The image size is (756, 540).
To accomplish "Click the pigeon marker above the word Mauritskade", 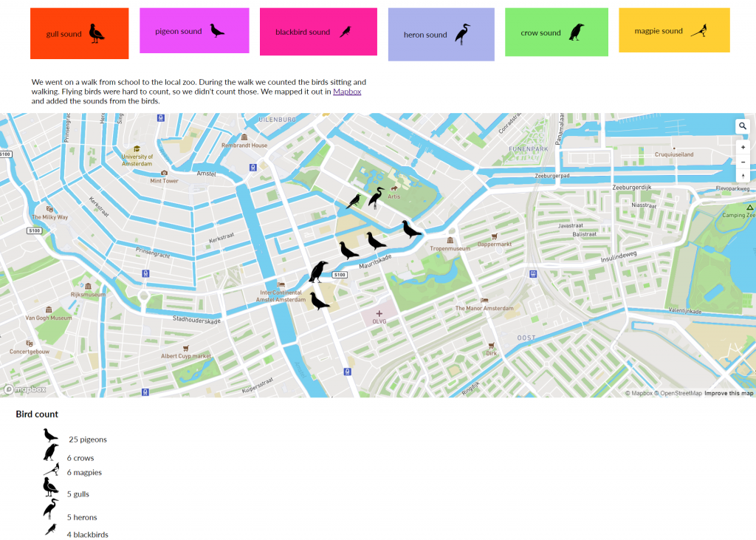I will (376, 241).
